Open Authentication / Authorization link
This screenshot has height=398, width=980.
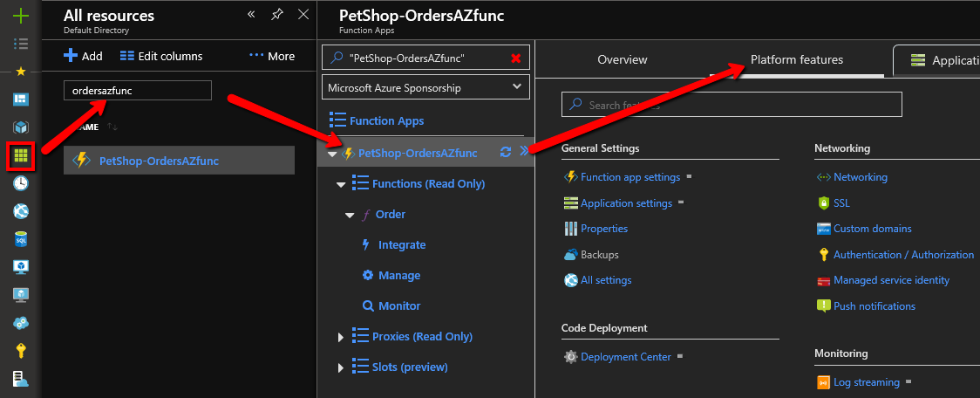click(903, 255)
